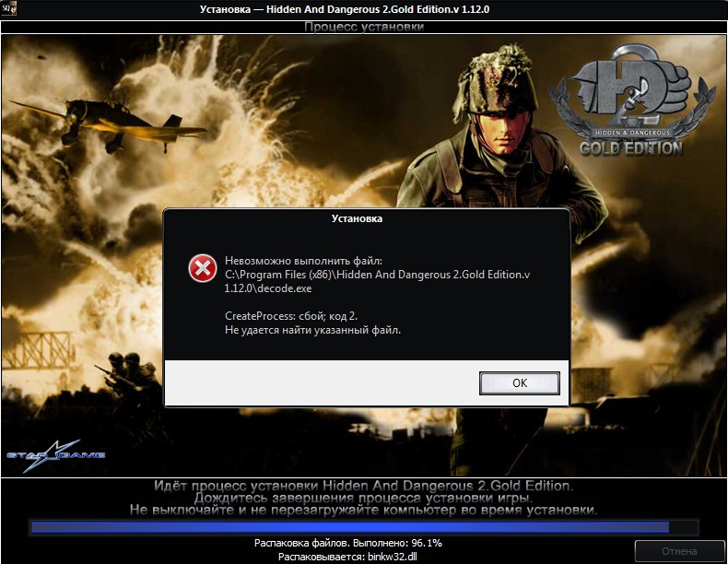Click the GOLD EDITION text under the logo
This screenshot has width=728, height=564.
click(x=630, y=147)
